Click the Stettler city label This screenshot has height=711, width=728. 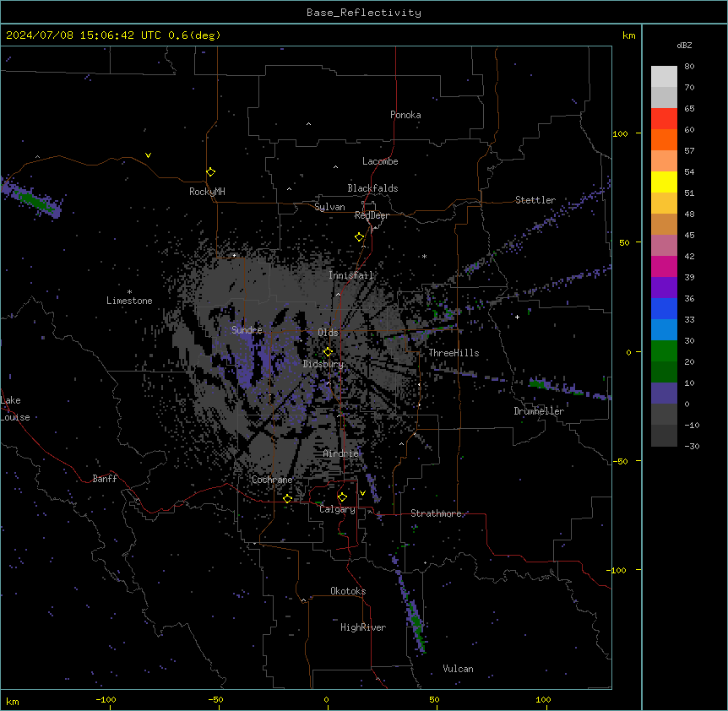pos(535,200)
